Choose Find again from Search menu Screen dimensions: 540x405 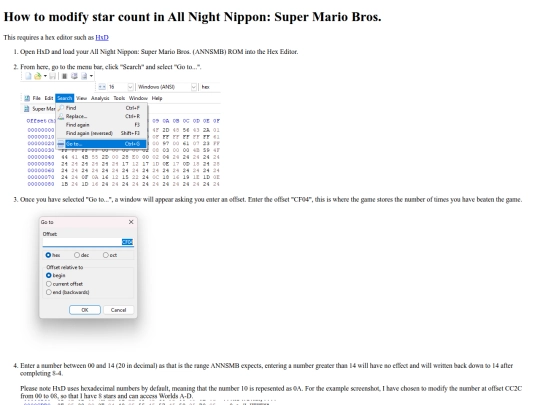click(102, 125)
